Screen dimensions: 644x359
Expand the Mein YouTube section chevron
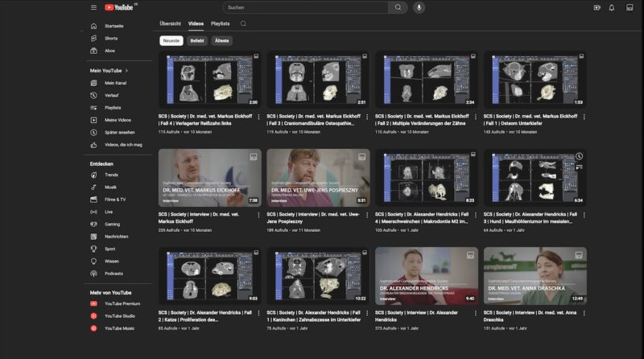pyautogui.click(x=126, y=70)
